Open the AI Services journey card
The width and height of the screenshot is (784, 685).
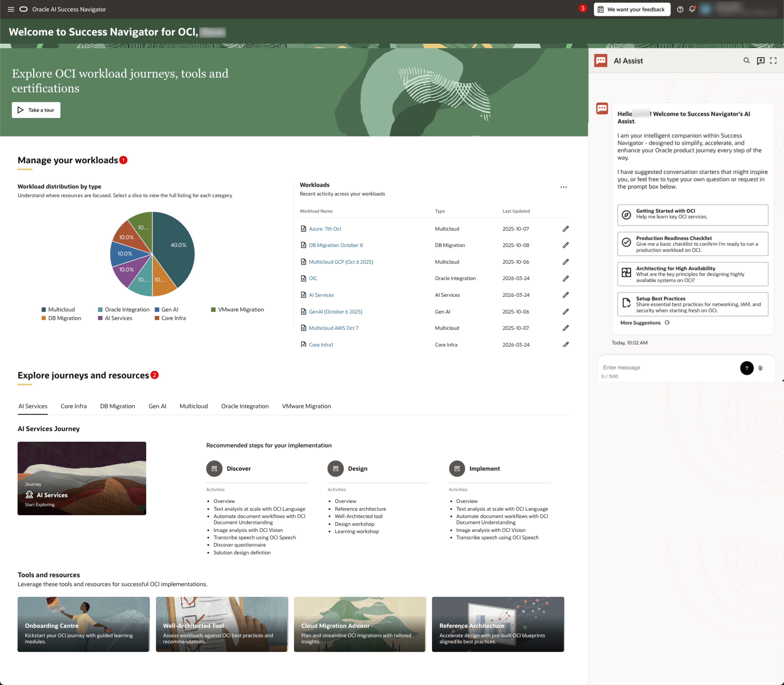82,478
